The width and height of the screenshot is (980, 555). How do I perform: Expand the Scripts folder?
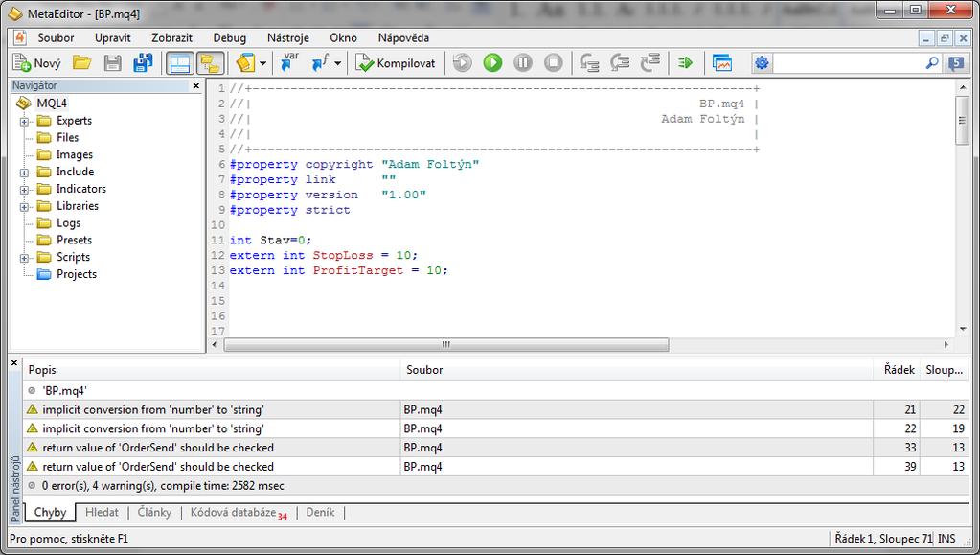click(x=24, y=258)
